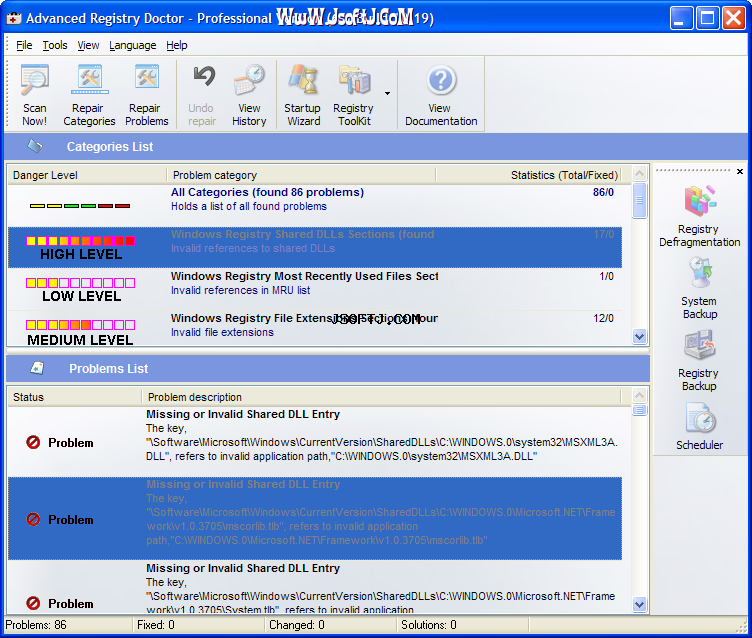Click the Solutions: 0 status bar entry
Viewport: 752px width, 638px height.
tap(463, 625)
